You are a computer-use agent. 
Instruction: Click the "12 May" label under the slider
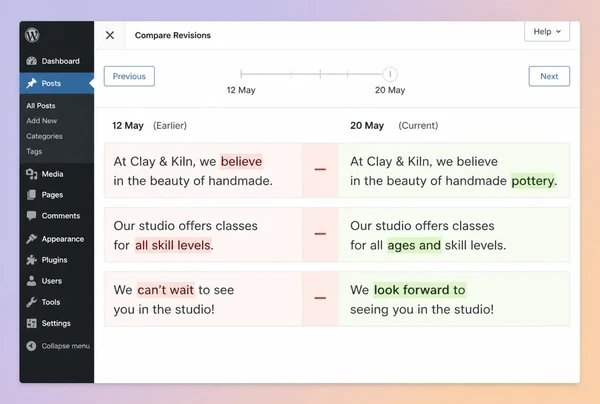[241, 90]
